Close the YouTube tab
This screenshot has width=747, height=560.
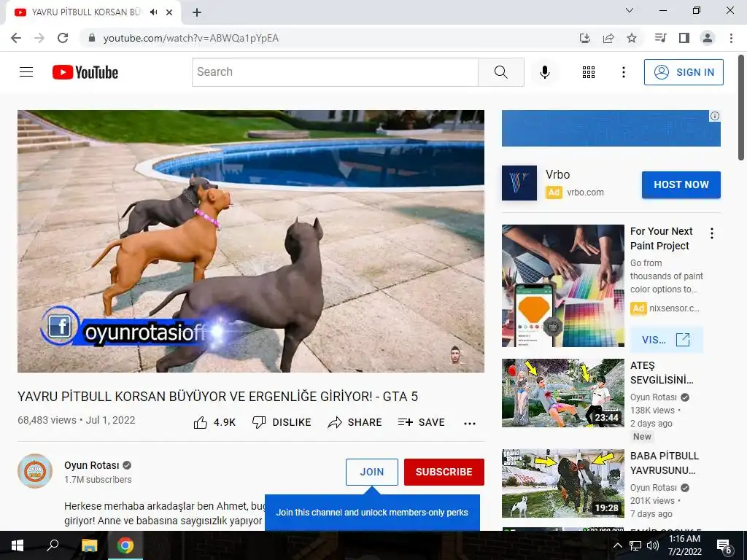click(x=169, y=12)
